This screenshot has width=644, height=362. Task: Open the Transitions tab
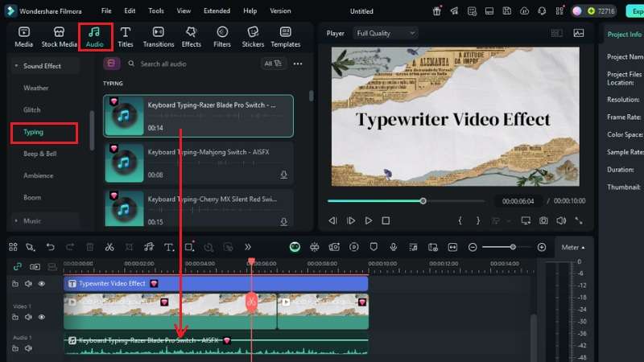coord(159,37)
